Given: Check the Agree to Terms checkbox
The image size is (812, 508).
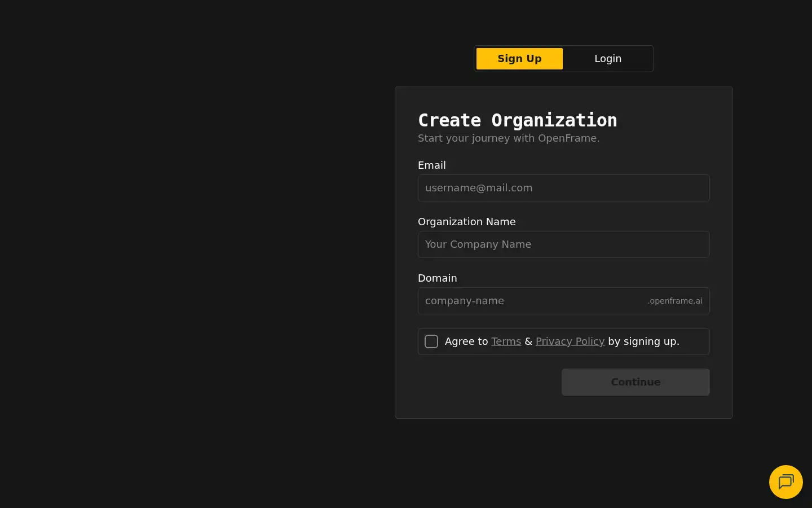Looking at the screenshot, I should point(431,341).
